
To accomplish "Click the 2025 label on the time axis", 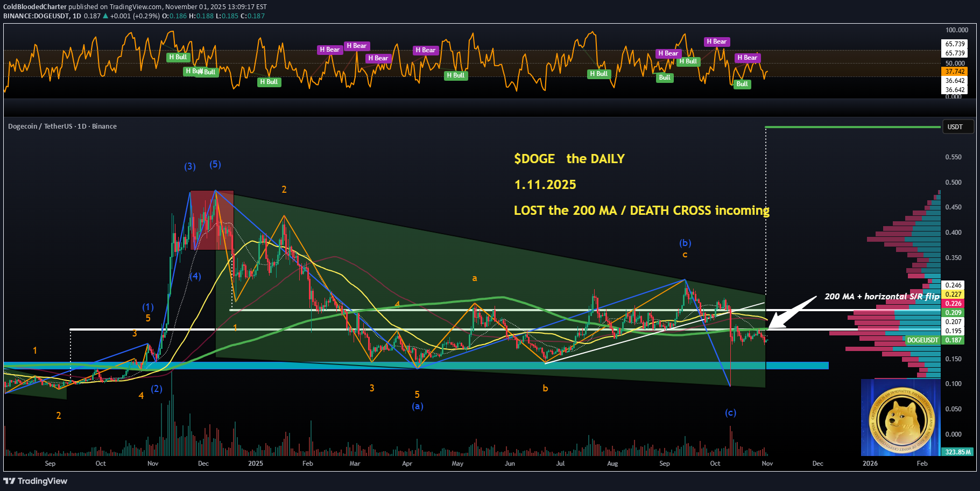I will click(x=256, y=464).
